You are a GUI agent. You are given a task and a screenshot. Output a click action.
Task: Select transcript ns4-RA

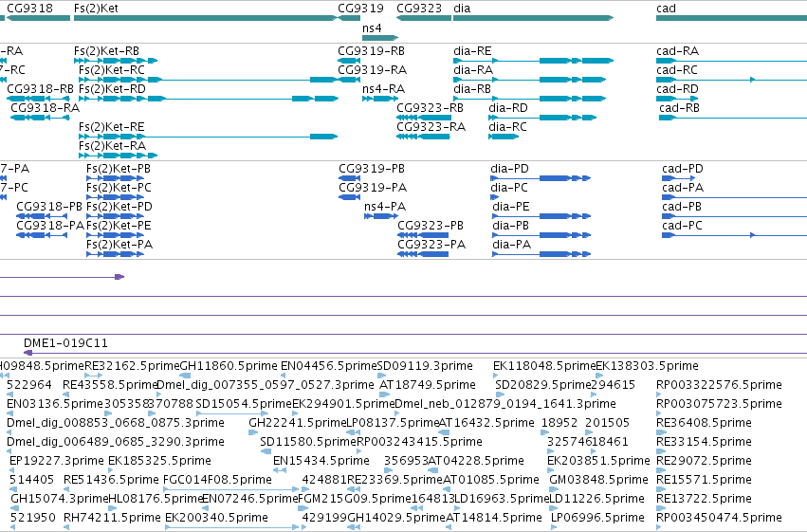[383, 89]
